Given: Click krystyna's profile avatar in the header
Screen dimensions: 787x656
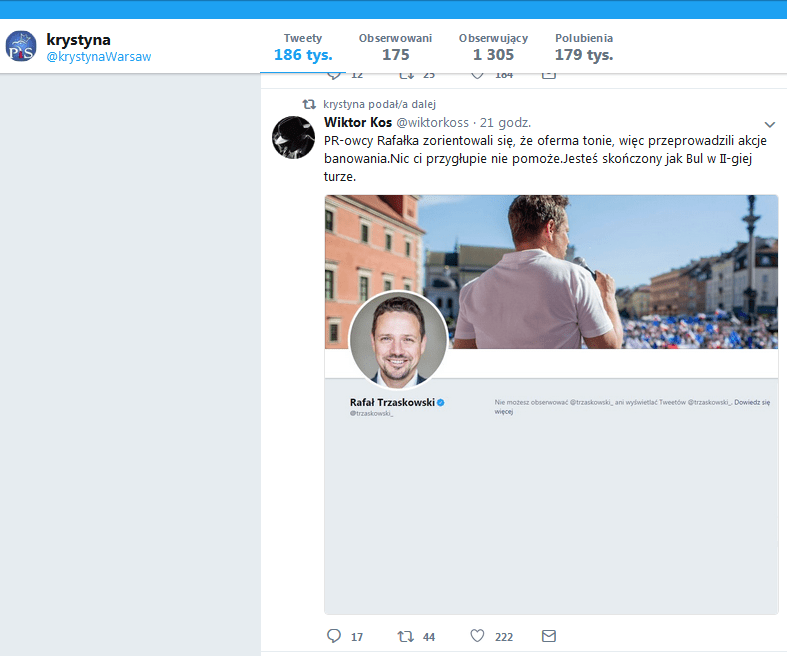Looking at the screenshot, I should point(22,47).
